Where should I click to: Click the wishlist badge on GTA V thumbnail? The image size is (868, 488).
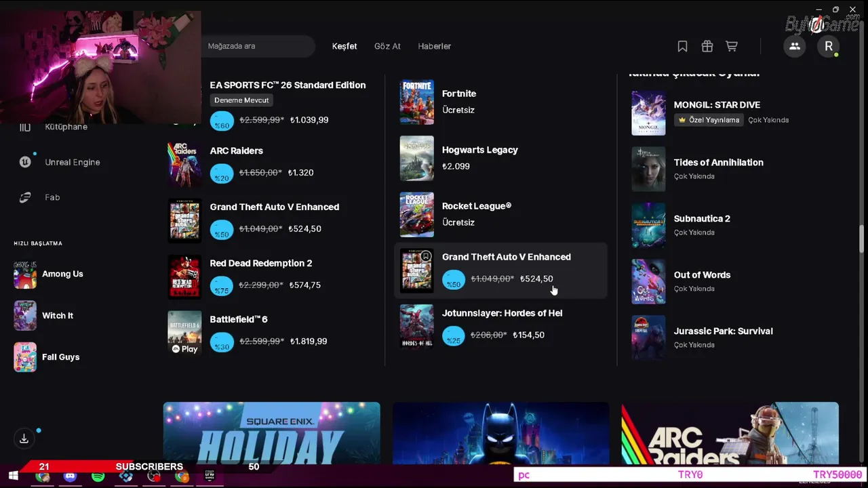click(425, 256)
